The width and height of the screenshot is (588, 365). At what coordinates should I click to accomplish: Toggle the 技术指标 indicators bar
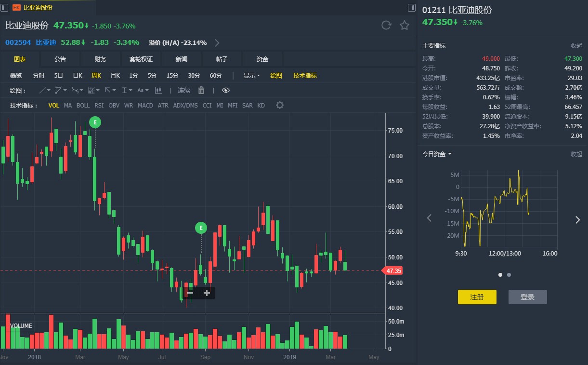[305, 76]
